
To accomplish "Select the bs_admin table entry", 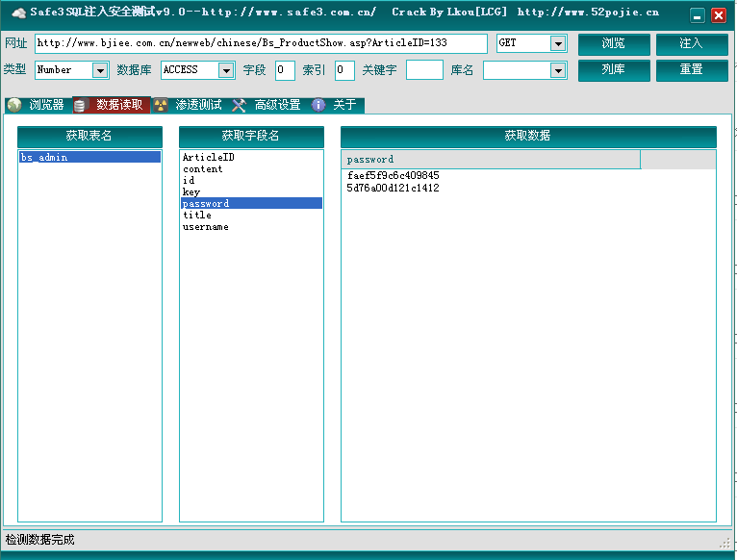I will point(89,157).
